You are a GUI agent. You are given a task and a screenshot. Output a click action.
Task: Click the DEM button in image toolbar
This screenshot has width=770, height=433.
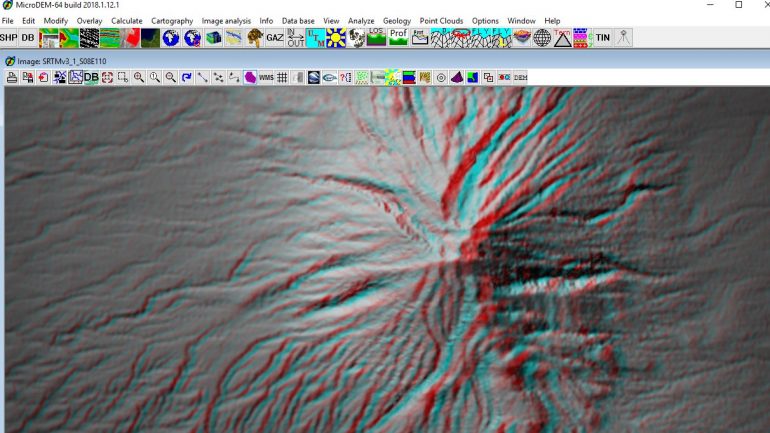point(521,77)
